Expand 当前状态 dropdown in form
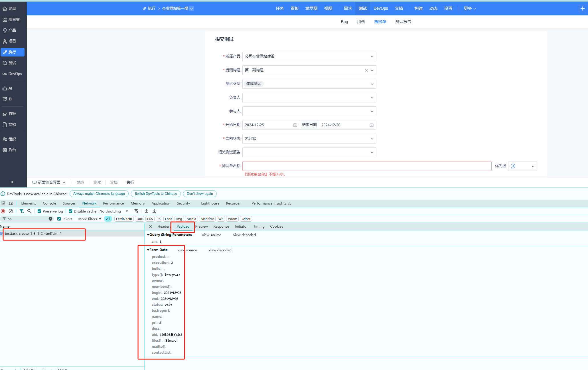 click(371, 139)
